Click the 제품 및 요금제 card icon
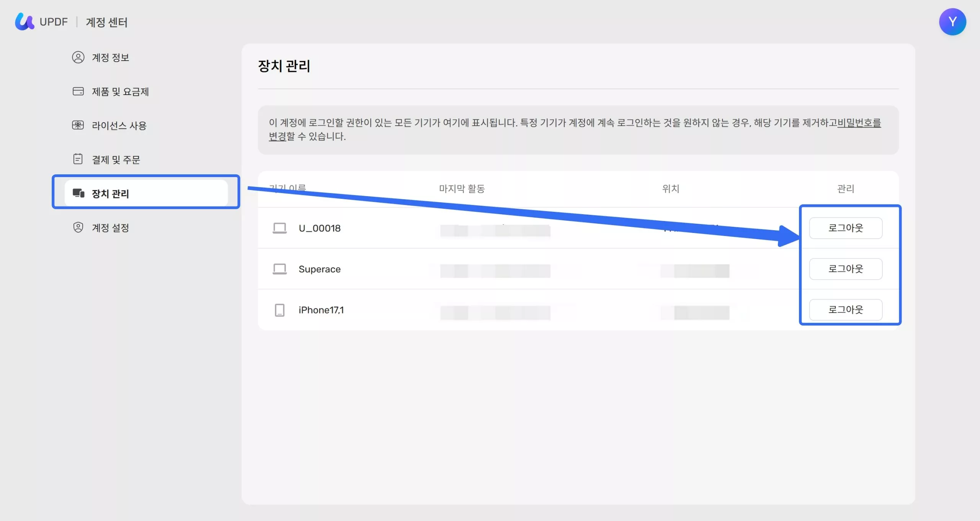The width and height of the screenshot is (980, 521). click(78, 92)
